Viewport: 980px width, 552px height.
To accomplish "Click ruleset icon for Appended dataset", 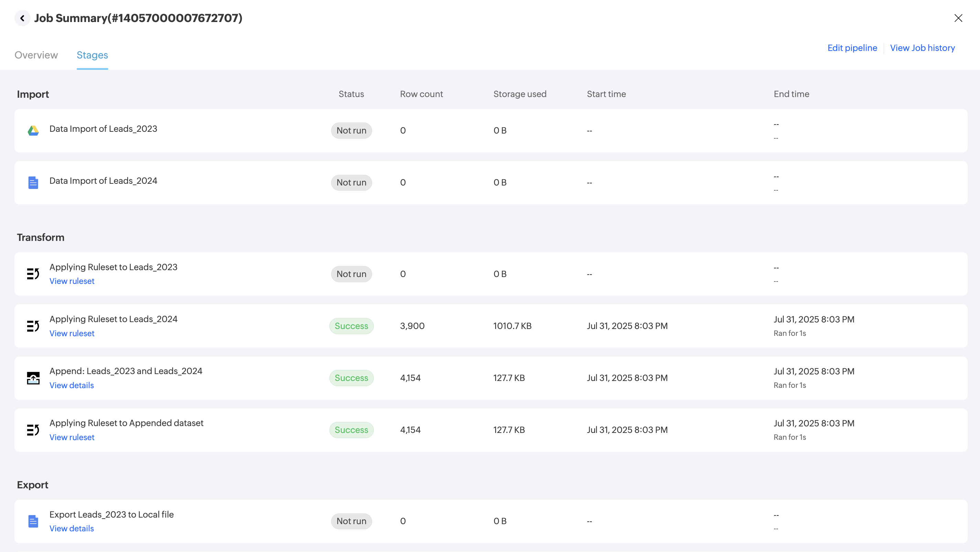I will coord(33,430).
